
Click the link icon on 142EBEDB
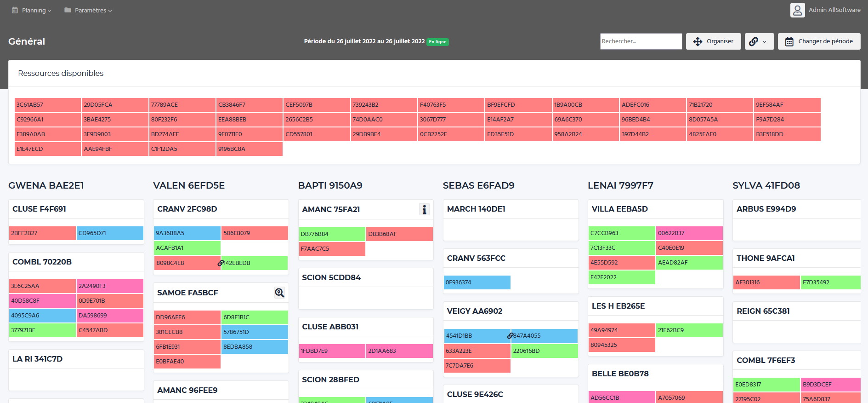click(221, 263)
